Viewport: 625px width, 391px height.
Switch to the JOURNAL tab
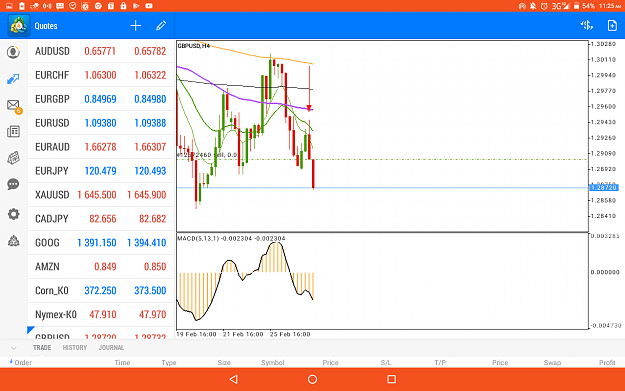111,348
